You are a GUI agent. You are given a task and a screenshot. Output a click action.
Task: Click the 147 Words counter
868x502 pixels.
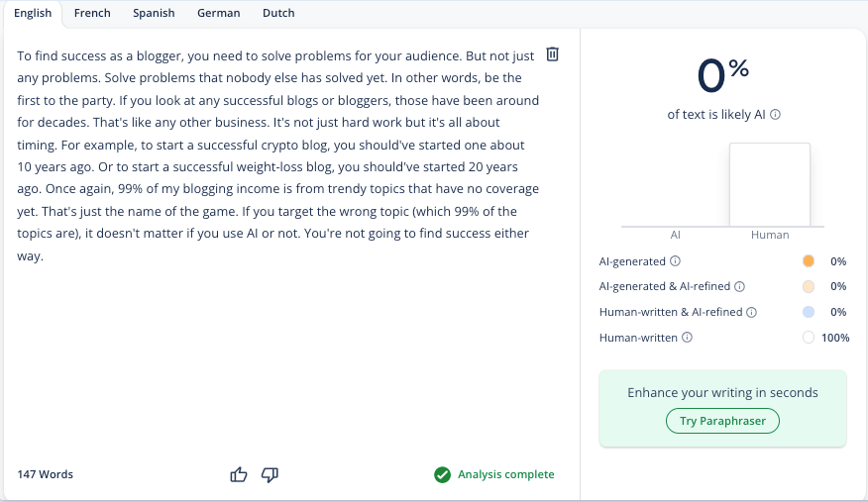(45, 474)
